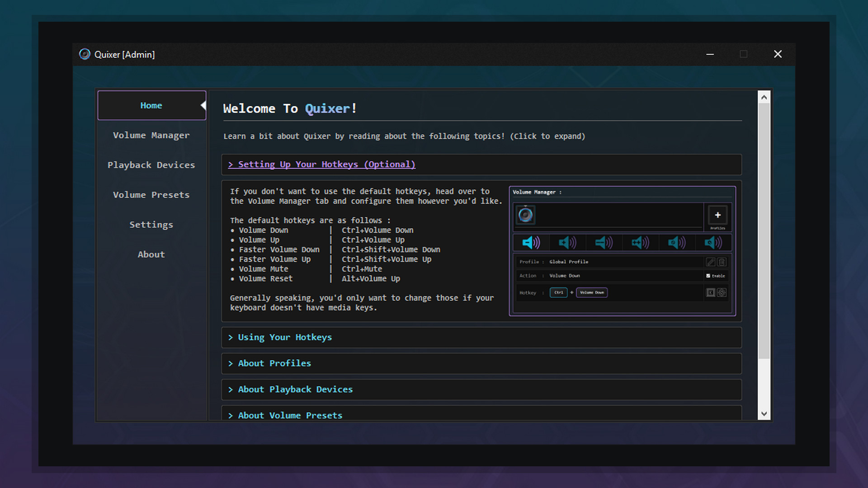Click the keyboard icon in the Hotkey row

pyautogui.click(x=710, y=292)
